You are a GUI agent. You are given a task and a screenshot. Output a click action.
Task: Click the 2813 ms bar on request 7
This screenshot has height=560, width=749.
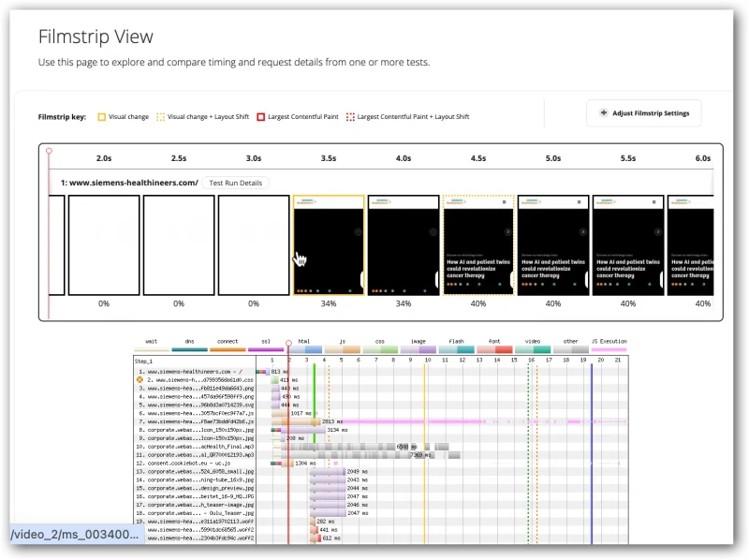[x=296, y=421]
